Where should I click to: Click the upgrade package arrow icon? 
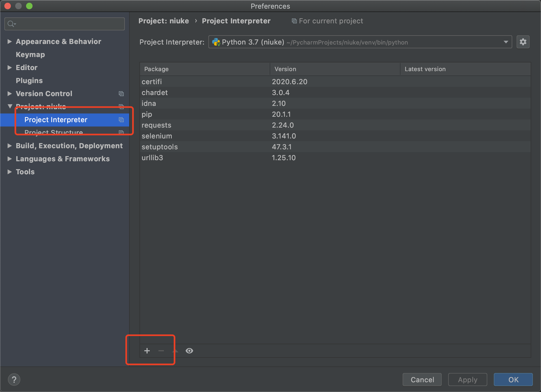click(x=175, y=351)
